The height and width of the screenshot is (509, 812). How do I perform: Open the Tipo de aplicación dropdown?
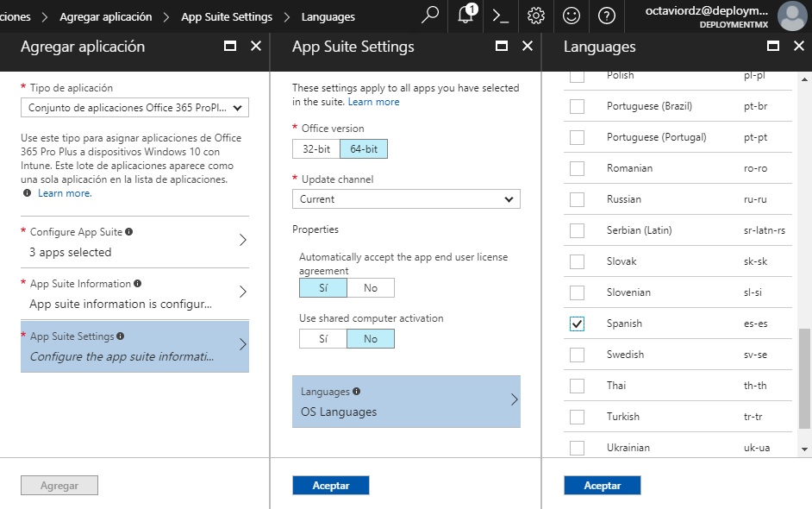point(134,108)
